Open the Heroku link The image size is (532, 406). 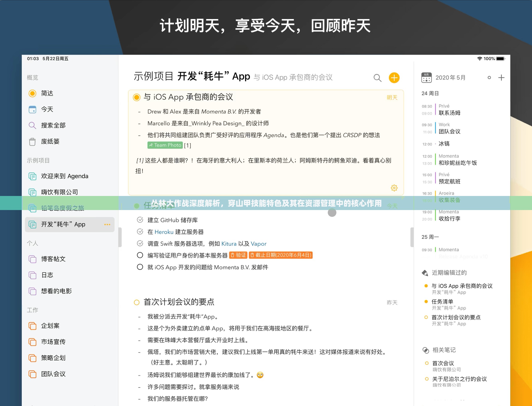pos(164,232)
